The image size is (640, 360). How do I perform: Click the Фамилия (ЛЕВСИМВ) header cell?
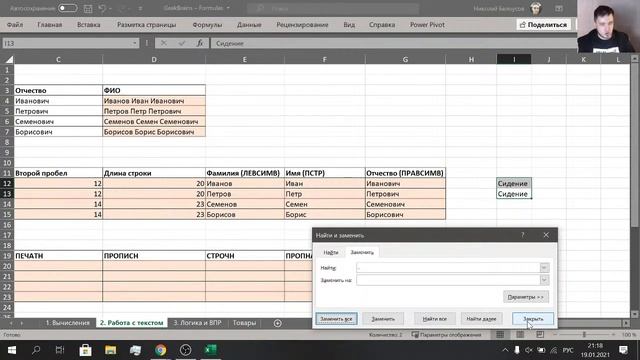[244, 173]
